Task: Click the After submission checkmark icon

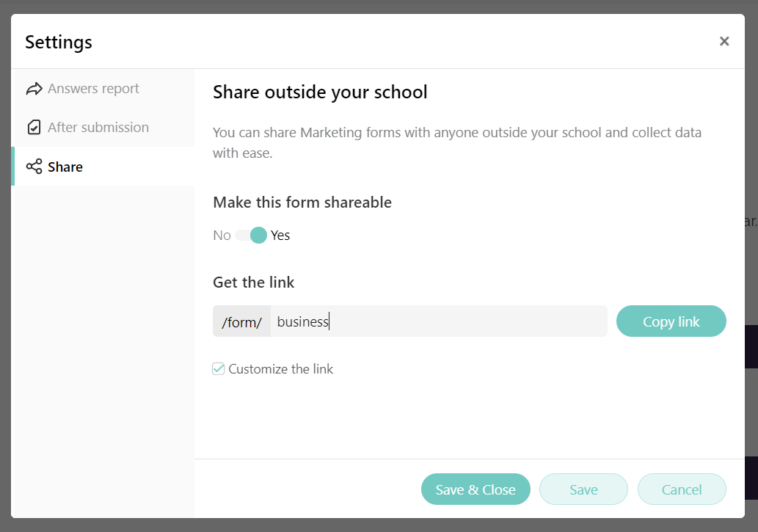Action: tap(34, 127)
